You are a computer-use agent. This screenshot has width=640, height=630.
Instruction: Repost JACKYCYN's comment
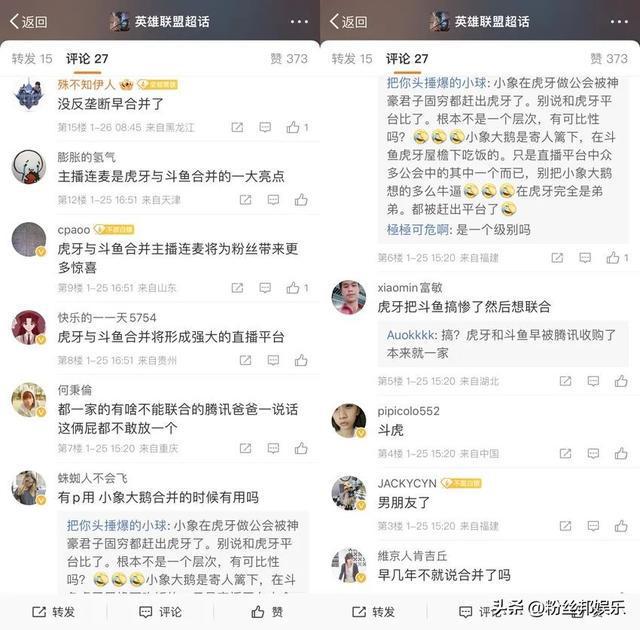click(x=565, y=526)
